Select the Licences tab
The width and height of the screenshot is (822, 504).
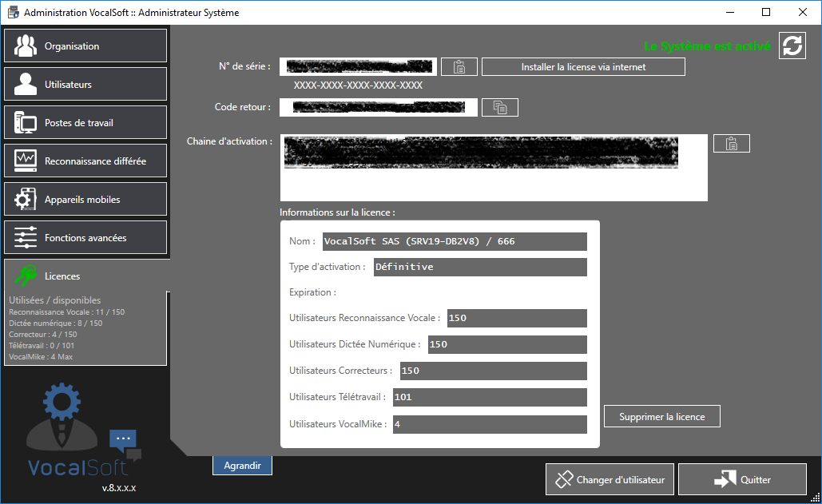(85, 276)
